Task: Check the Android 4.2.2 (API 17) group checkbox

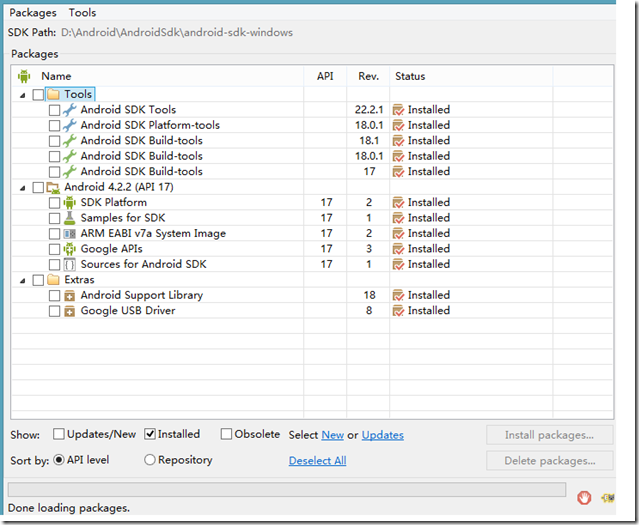Action: coord(38,188)
